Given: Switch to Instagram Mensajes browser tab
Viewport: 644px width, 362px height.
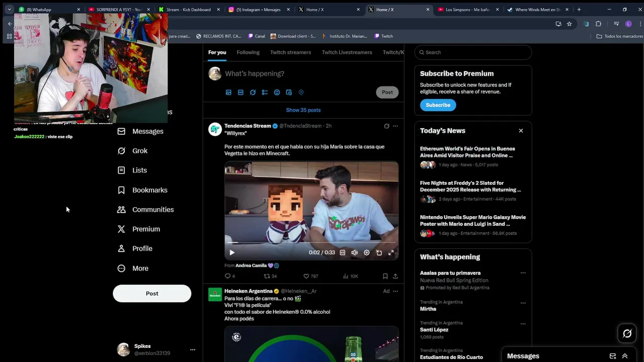Looking at the screenshot, I should point(258,10).
